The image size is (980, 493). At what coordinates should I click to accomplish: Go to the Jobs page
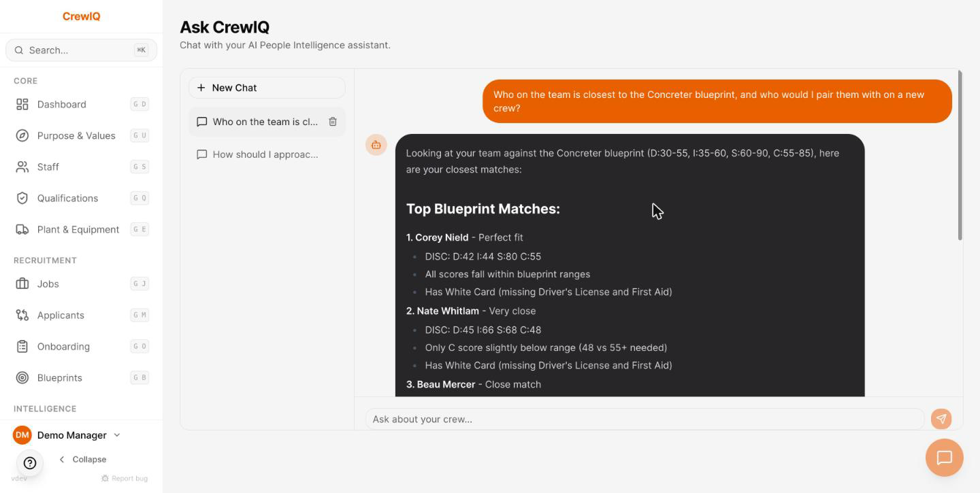(81, 284)
